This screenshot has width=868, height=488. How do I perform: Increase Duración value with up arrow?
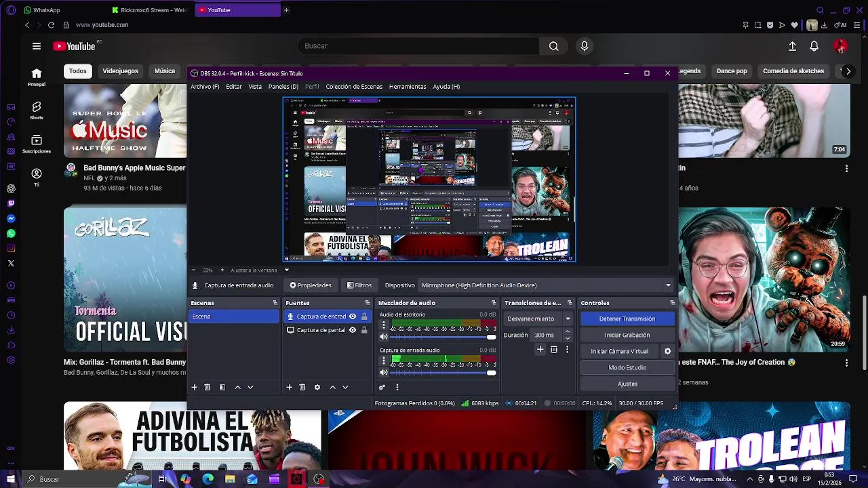pos(568,332)
